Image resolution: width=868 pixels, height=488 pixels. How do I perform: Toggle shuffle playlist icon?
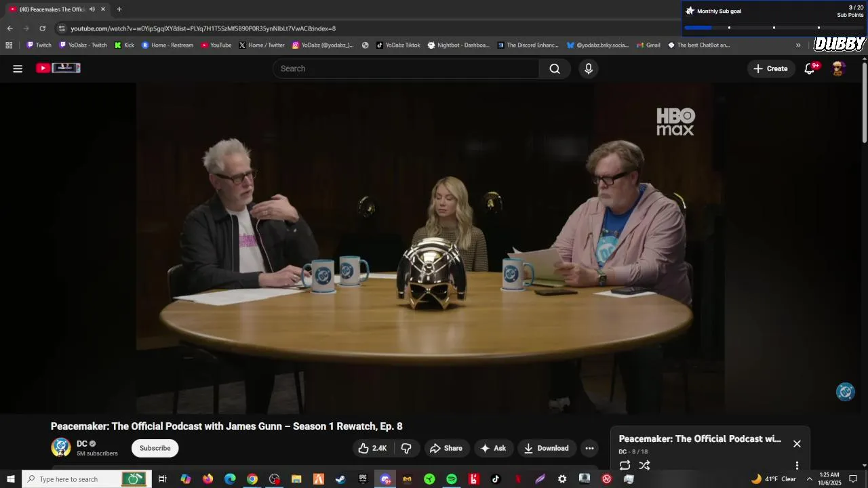644,465
